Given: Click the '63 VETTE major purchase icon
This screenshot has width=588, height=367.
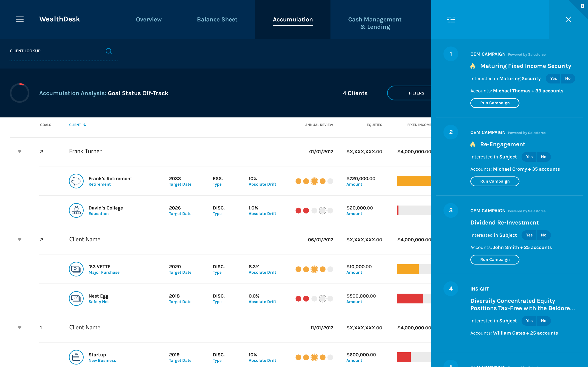Looking at the screenshot, I should pyautogui.click(x=76, y=269).
